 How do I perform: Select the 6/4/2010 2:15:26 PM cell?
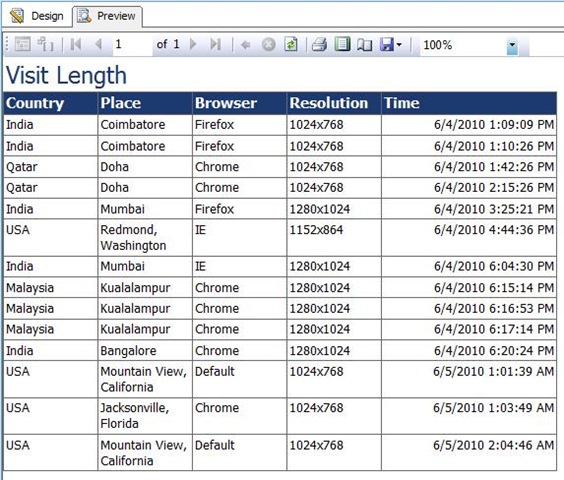tap(469, 187)
